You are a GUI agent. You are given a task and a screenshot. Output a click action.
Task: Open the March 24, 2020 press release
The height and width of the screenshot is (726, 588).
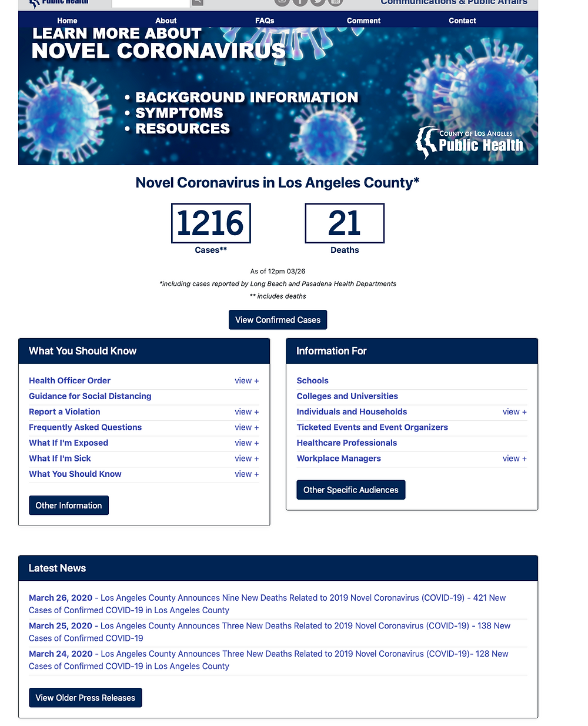(x=269, y=660)
